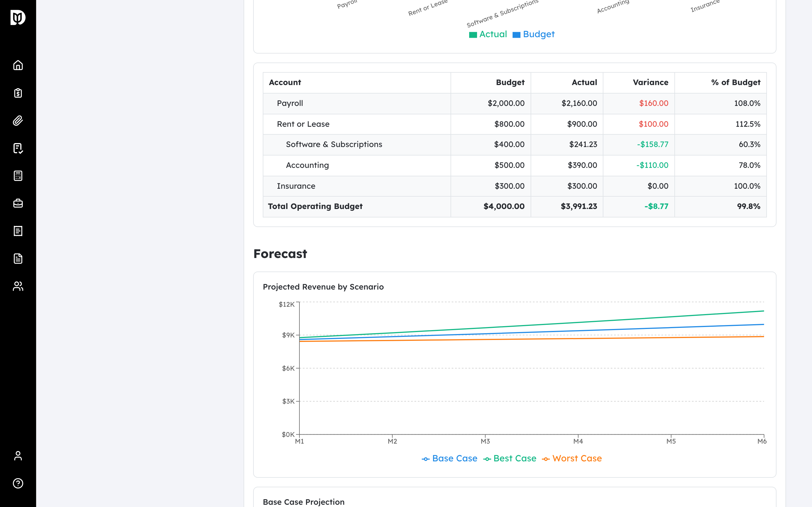Open the receipt icon in sidebar
This screenshot has width=812, height=507.
point(18,231)
